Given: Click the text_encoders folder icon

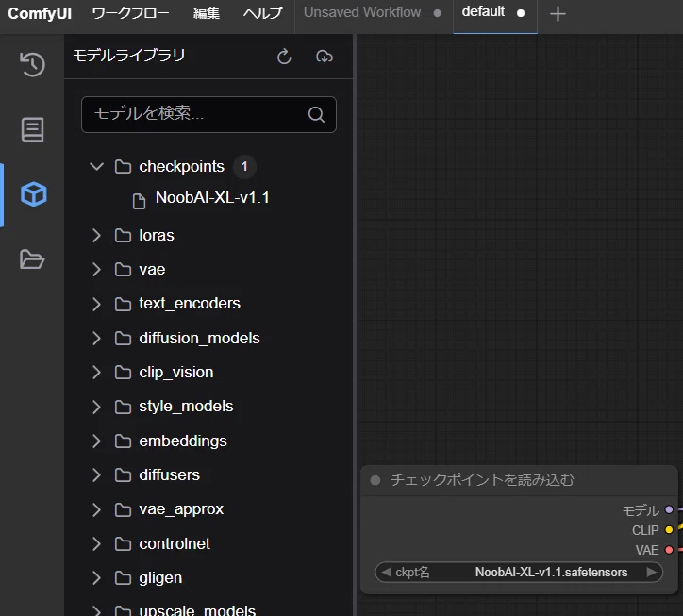Looking at the screenshot, I should click(123, 304).
